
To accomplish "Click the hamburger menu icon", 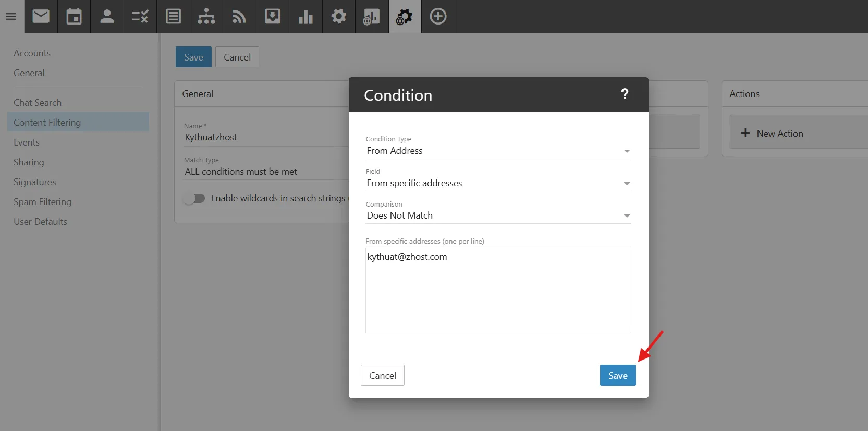I will point(11,17).
